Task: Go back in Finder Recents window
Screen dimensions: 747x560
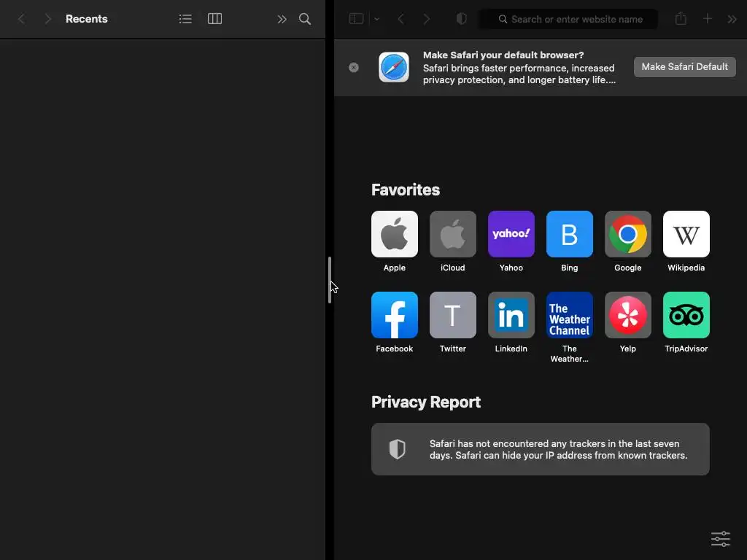Action: pyautogui.click(x=21, y=19)
